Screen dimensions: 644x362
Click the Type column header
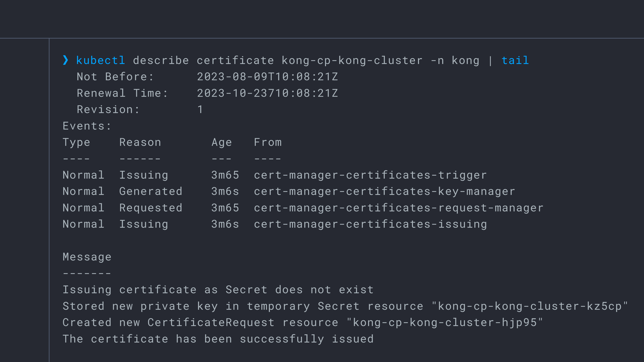(x=76, y=142)
